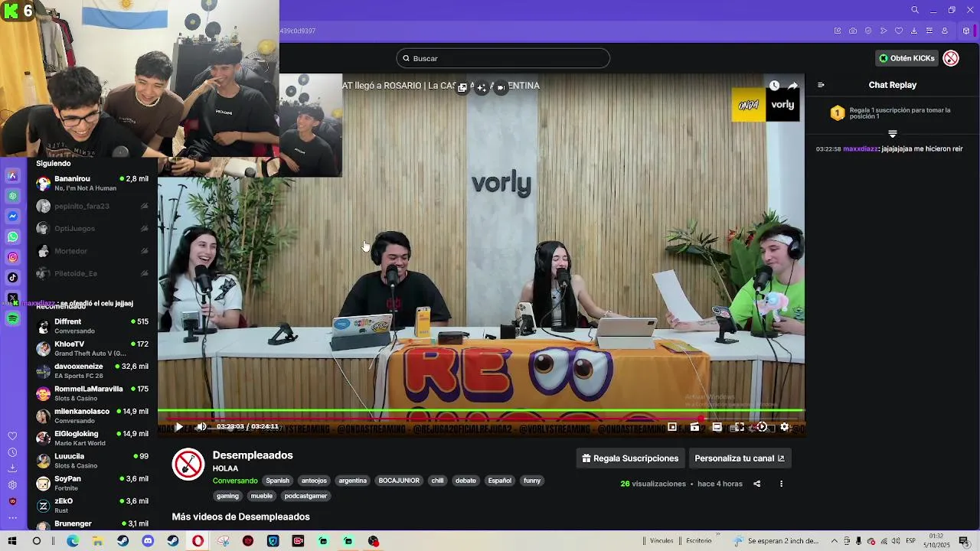Open KhloeTV channel in recommended list

93,348
